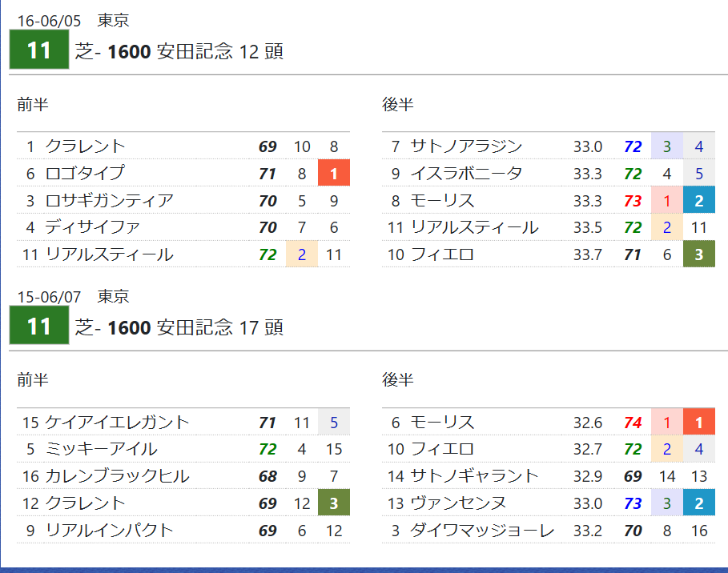Click red finish badge 1 beside 2015 モーリス
Image resolution: width=728 pixels, height=573 pixels.
click(x=698, y=423)
